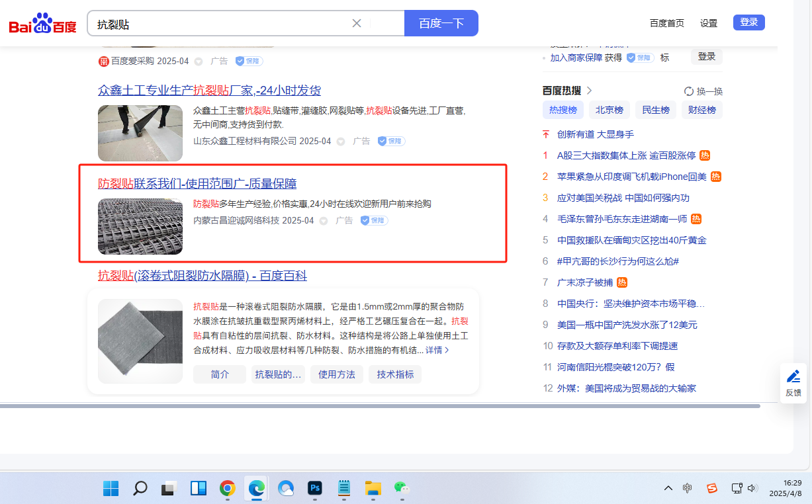Click the 换一换 refresh icon in hot search

(x=688, y=91)
